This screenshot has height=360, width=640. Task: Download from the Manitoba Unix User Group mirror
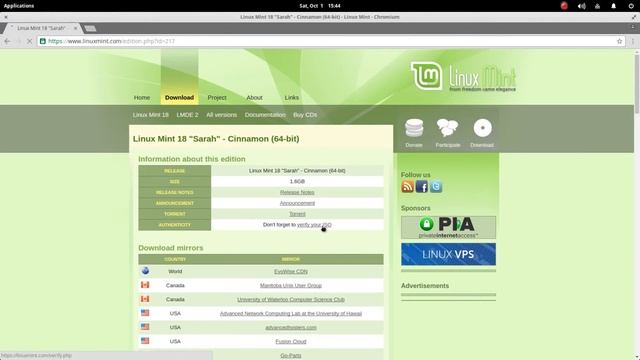[291, 285]
